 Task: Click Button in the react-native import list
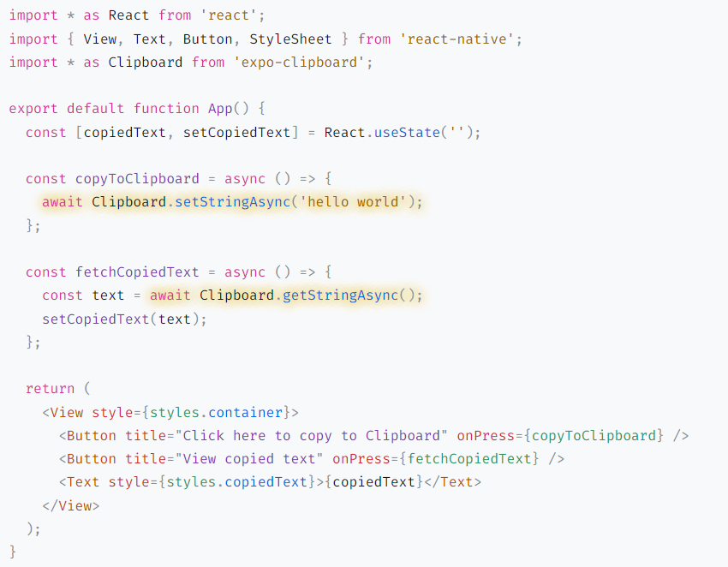tap(207, 39)
